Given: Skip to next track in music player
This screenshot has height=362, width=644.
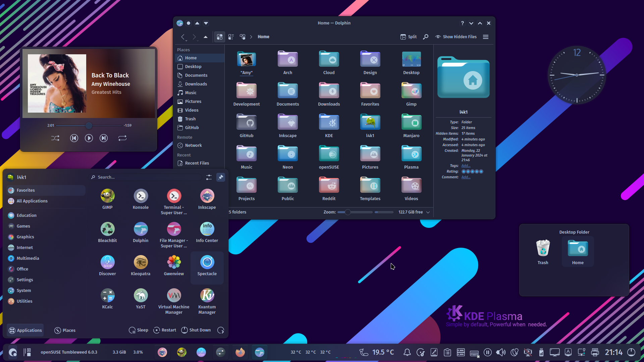Looking at the screenshot, I should point(104,138).
